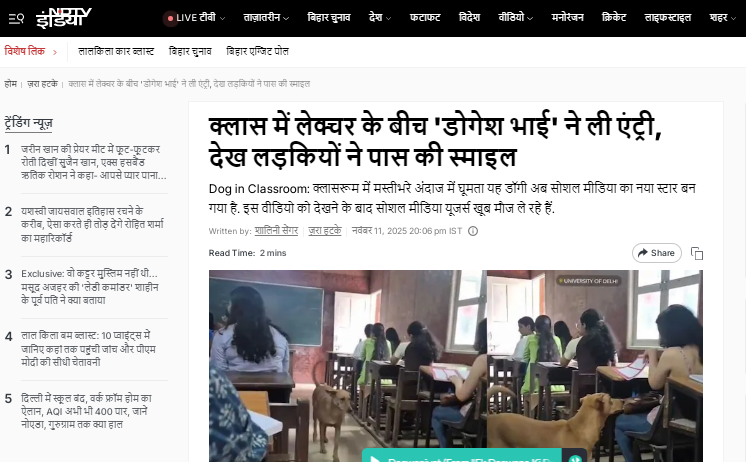Expand the LIVE टीवी dropdown
Screen dimensions: 746x462
[220, 18]
